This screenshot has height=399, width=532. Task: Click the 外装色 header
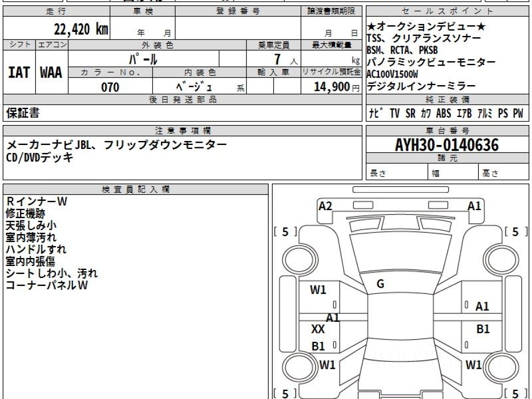pos(157,45)
